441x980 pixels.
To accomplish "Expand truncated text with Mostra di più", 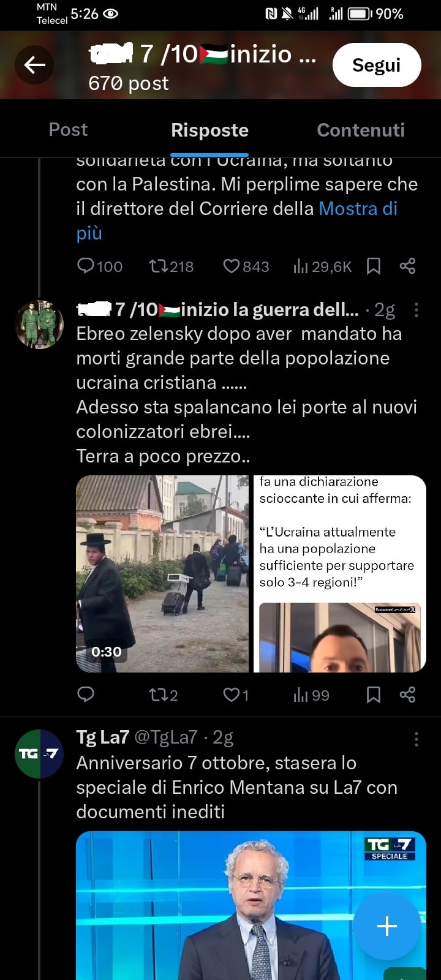I will (x=237, y=221).
